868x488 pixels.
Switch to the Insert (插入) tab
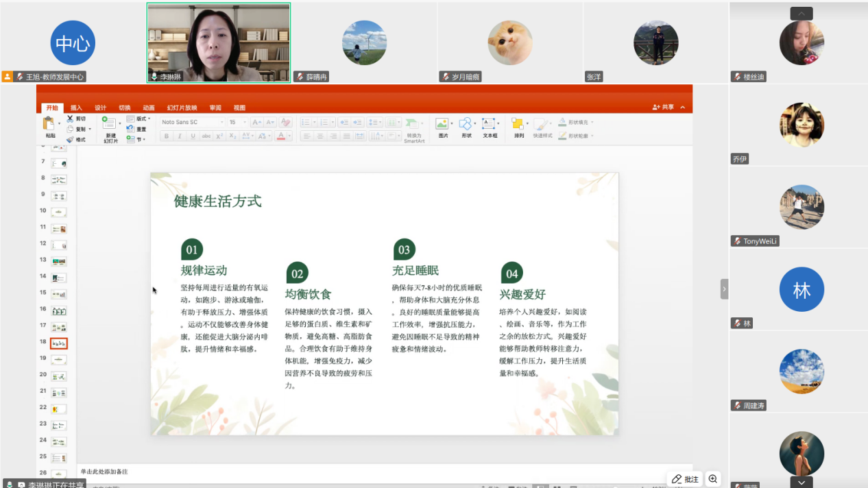tap(76, 108)
